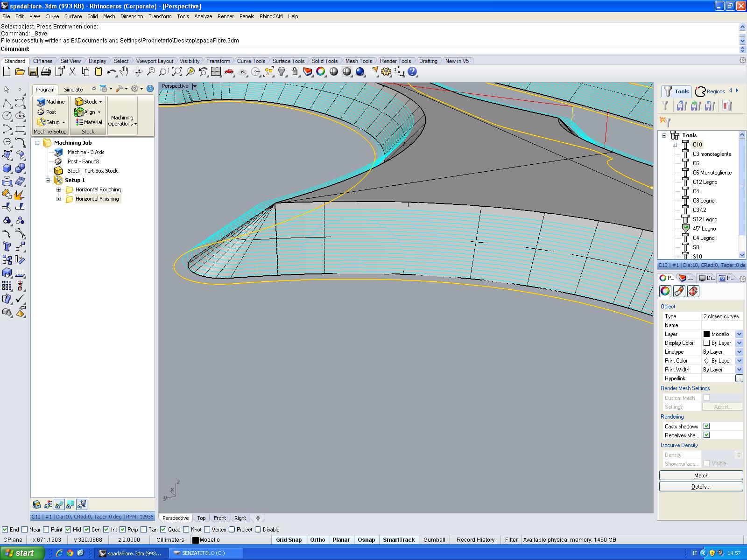This screenshot has height=560, width=747.
Task: Open the Layers icon in toolbar
Action: coord(308,71)
